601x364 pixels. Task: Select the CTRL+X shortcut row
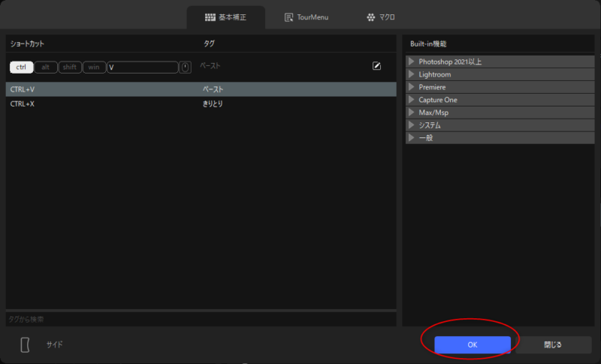coord(201,104)
